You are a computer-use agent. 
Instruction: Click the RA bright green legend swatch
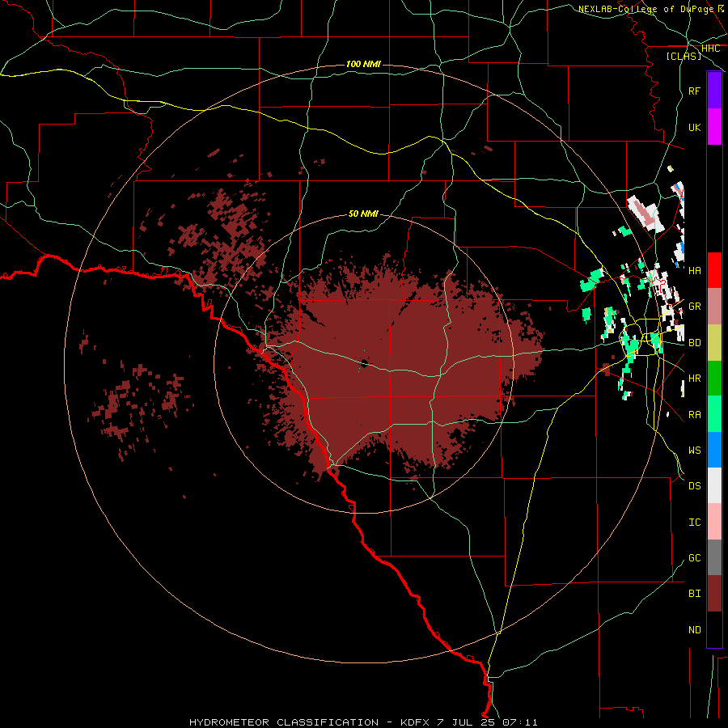tap(714, 414)
